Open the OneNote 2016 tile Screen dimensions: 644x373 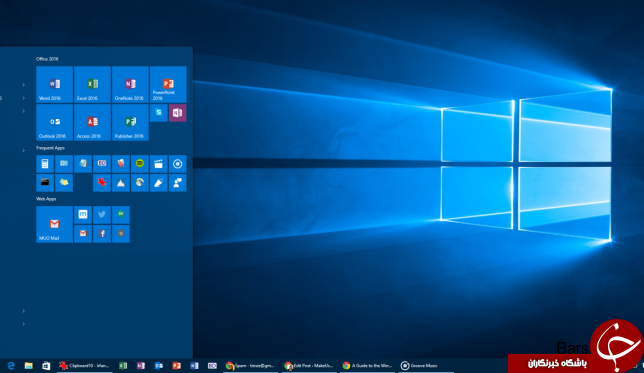point(130,84)
